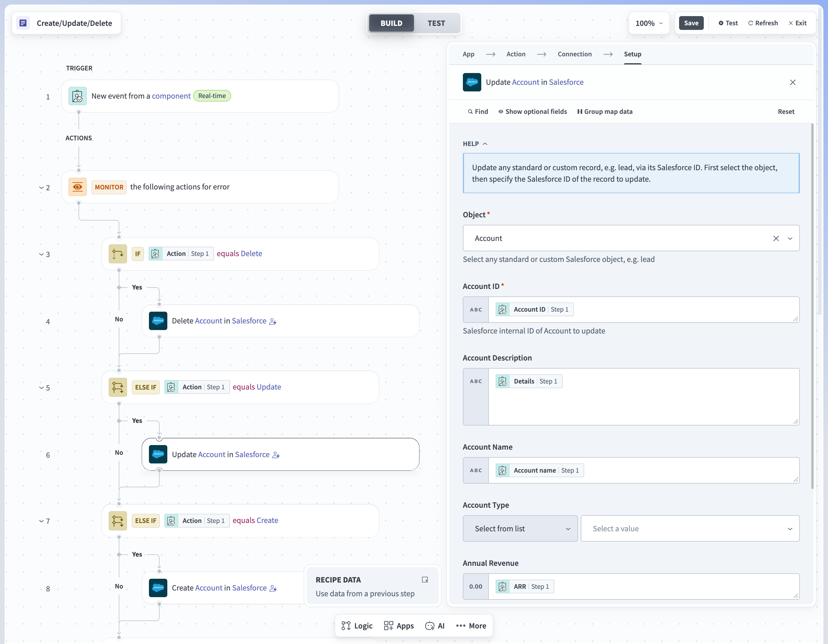
Task: Click the trigger component icon in step 1
Action: click(x=77, y=96)
